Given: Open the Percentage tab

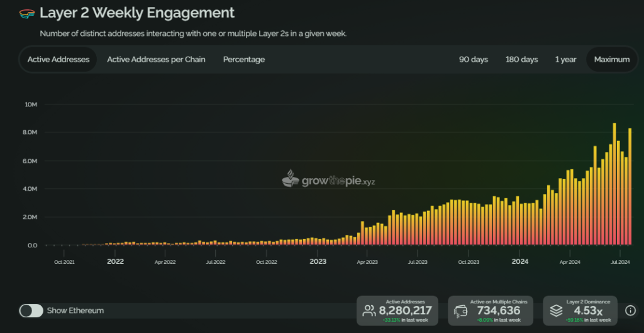Looking at the screenshot, I should pyautogui.click(x=244, y=59).
